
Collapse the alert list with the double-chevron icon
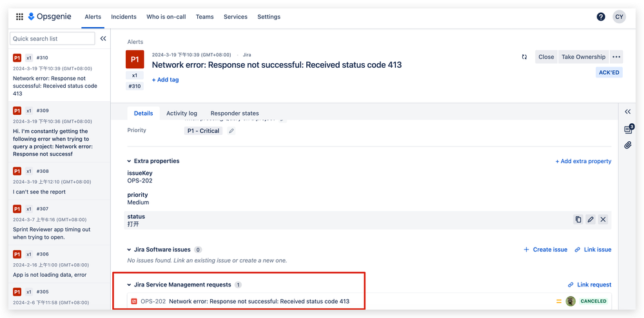coord(103,39)
